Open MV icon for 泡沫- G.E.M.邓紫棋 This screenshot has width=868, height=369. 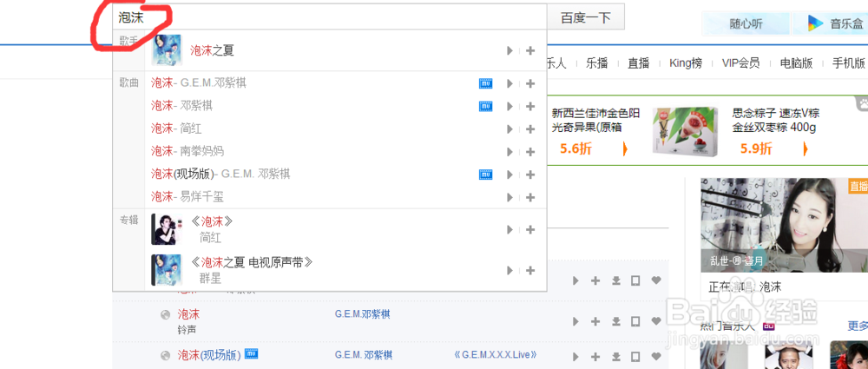pos(485,83)
